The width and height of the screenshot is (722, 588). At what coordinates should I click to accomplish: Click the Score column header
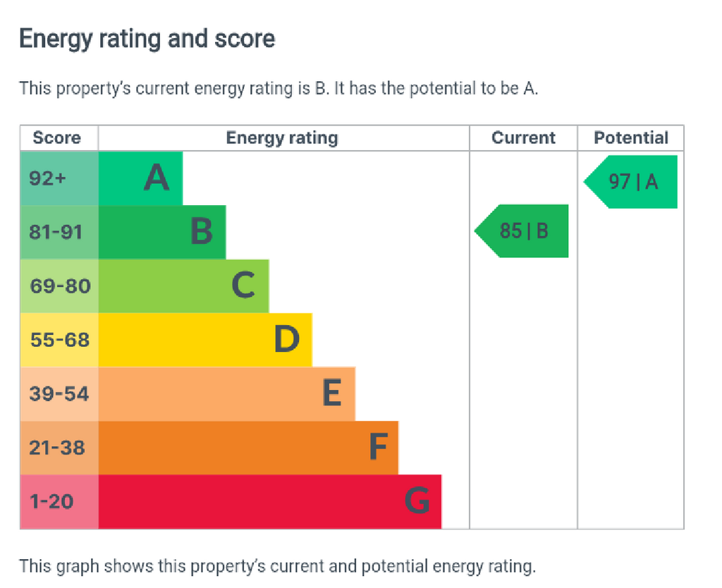click(x=57, y=137)
